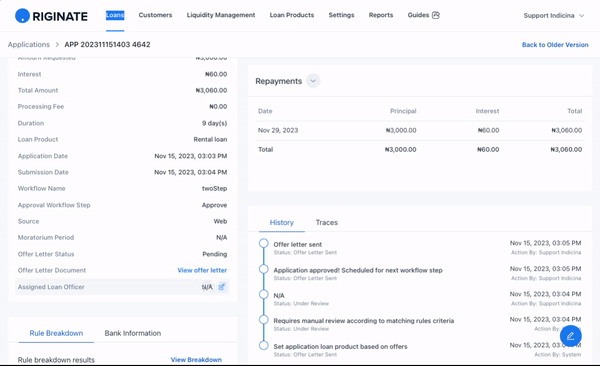Click the Submission Date value 03:04 PM
Image resolution: width=600 pixels, height=366 pixels.
click(x=191, y=172)
